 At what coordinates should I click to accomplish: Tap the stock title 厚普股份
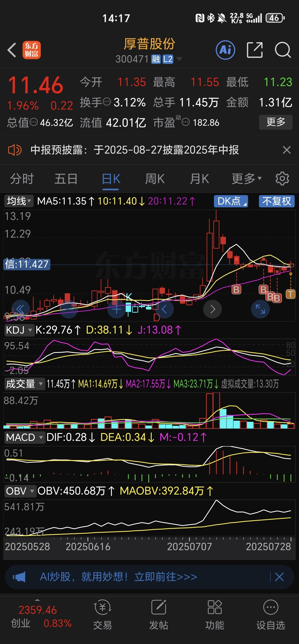149,44
